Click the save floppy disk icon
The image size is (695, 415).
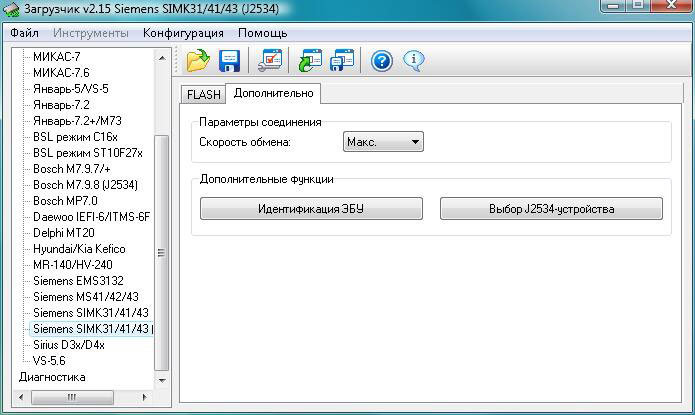(x=229, y=61)
